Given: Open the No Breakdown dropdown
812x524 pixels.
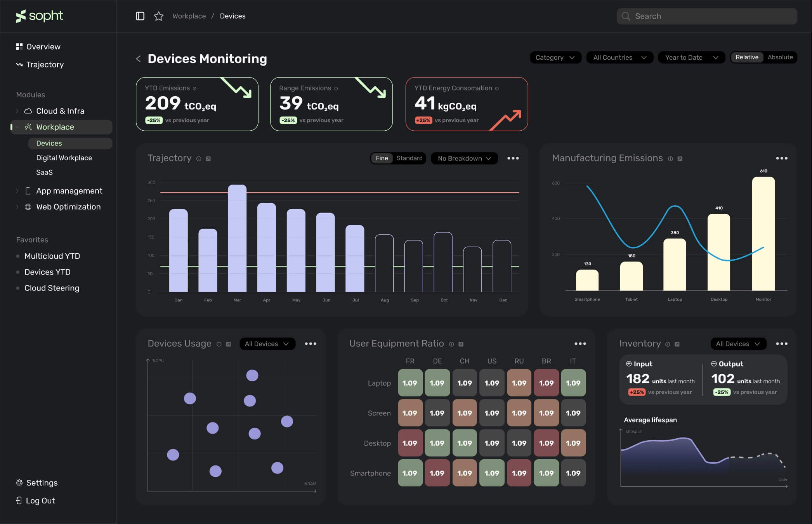Looking at the screenshot, I should (x=464, y=158).
